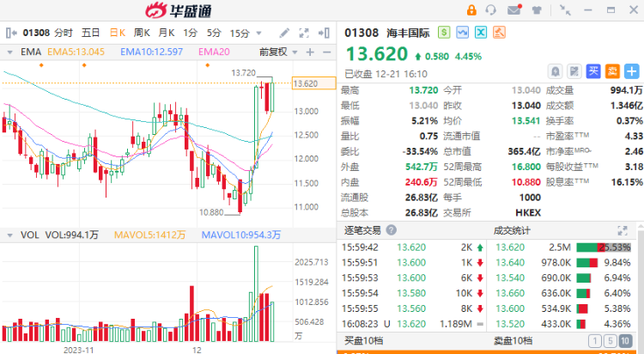Click the stock name 海丰国际
This screenshot has height=354, width=644.
(x=408, y=33)
